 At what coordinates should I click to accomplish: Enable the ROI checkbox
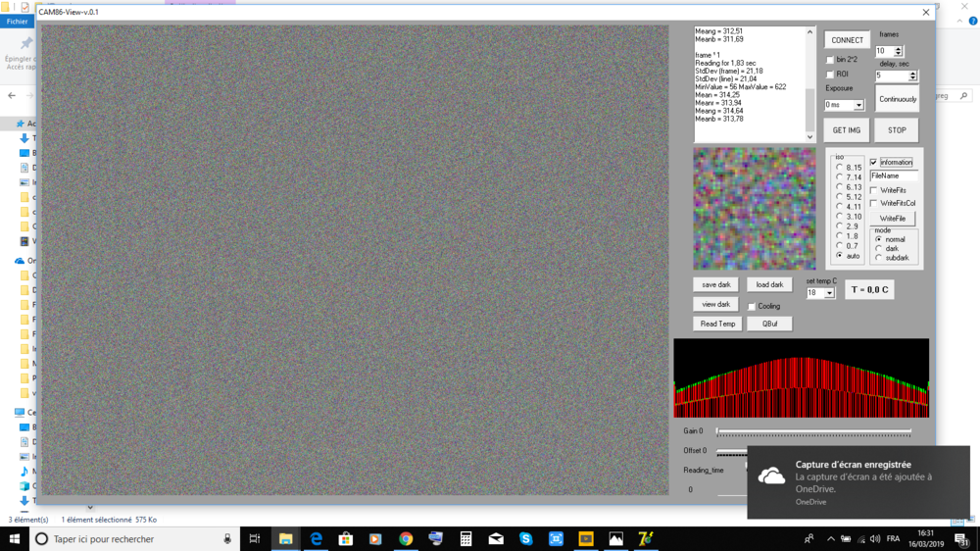click(830, 75)
